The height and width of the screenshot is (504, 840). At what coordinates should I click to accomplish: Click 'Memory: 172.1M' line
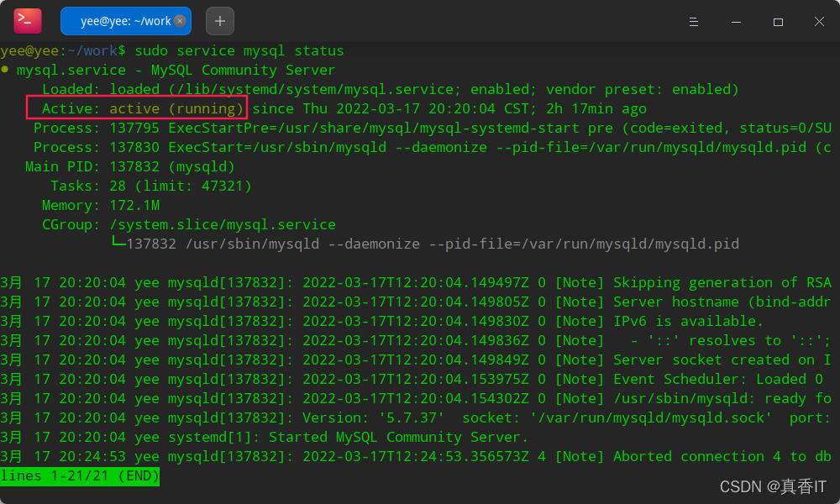tap(101, 205)
